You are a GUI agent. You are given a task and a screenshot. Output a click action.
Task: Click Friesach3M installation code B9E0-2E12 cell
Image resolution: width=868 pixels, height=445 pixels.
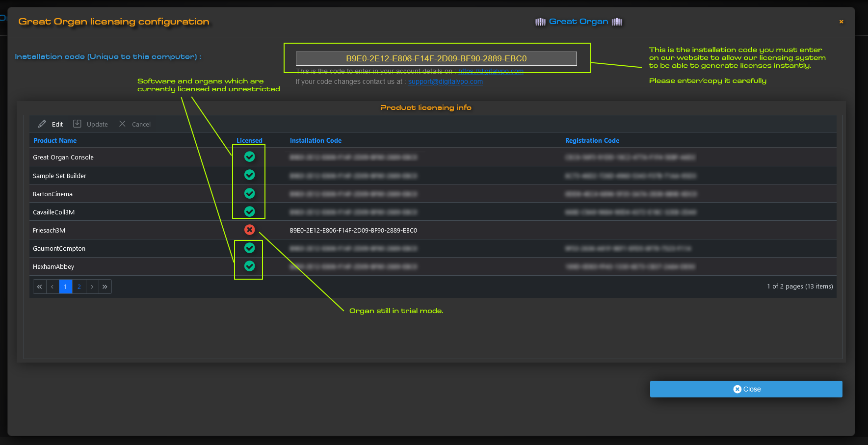pos(353,230)
